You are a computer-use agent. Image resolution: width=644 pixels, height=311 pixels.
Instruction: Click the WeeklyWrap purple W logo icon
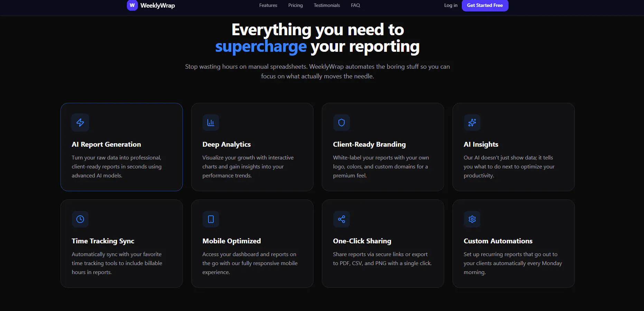[x=132, y=5]
